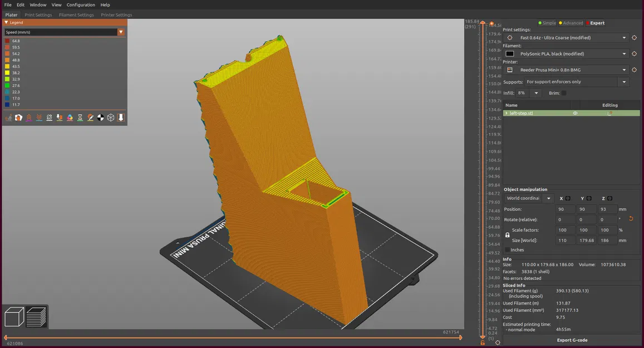644x348 pixels.
Task: Toggle the shells wireframe cube icon
Action: [111, 117]
